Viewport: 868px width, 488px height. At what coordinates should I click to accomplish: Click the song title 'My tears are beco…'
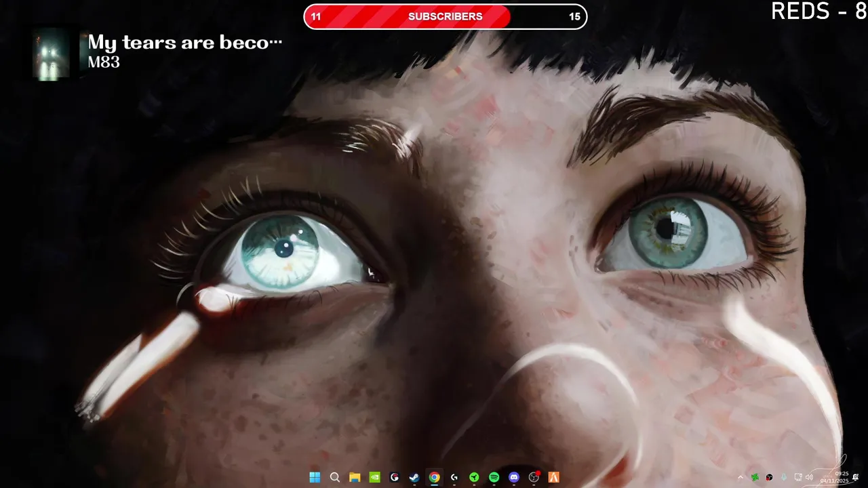click(184, 42)
